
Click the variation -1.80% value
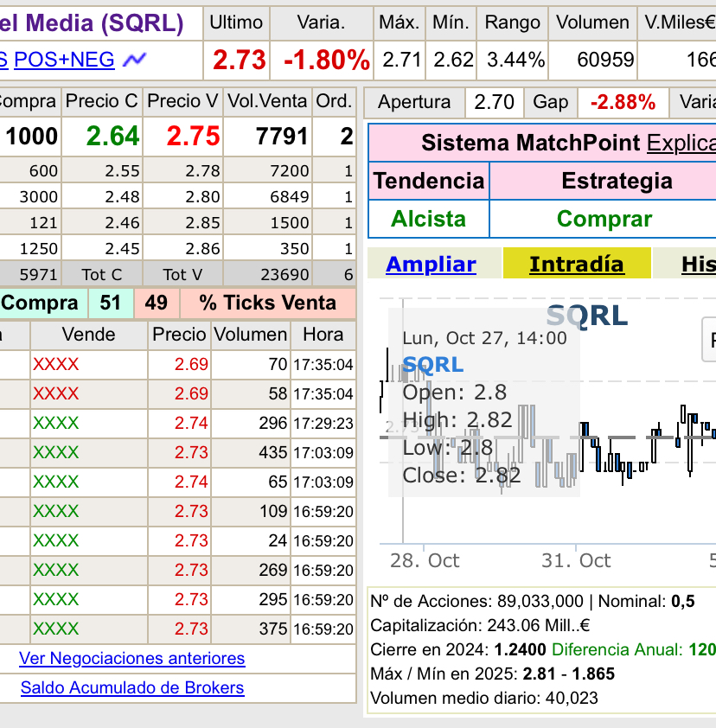point(324,61)
